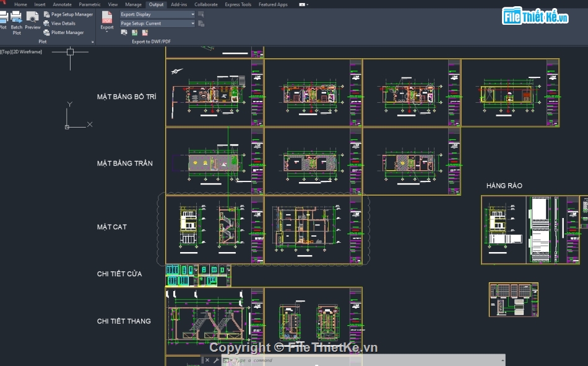
Task: Select the CHI TIẾT THANG label text
Action: click(124, 321)
